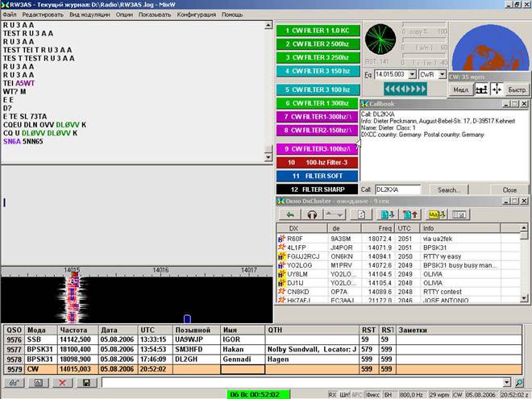Click the Медл. slower speed button
Viewport: 532px width, 399px height.
[461, 90]
